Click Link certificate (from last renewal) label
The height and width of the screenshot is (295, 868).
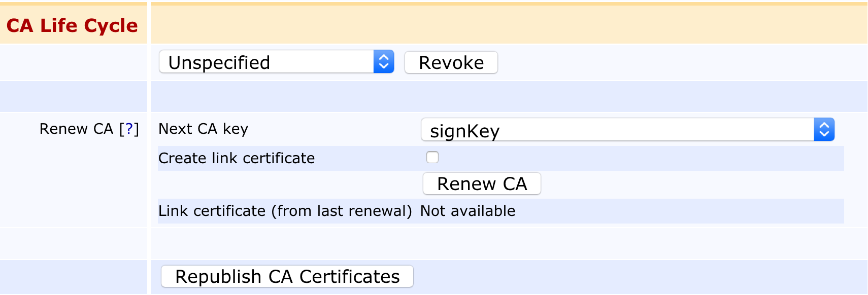tap(285, 211)
